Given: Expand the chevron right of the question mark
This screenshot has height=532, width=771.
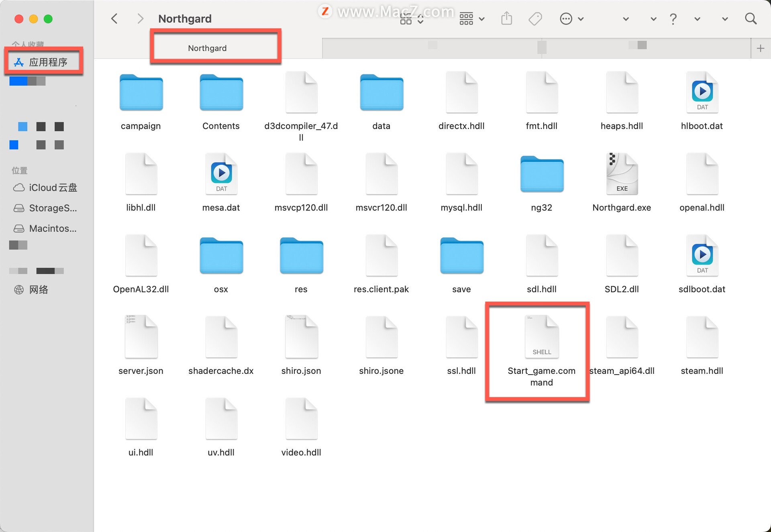Looking at the screenshot, I should point(698,19).
